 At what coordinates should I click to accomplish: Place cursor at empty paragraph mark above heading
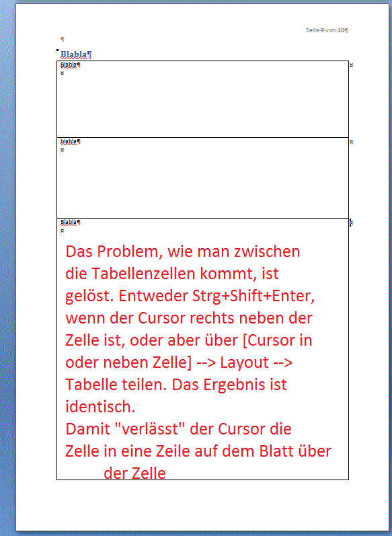pyautogui.click(x=63, y=39)
